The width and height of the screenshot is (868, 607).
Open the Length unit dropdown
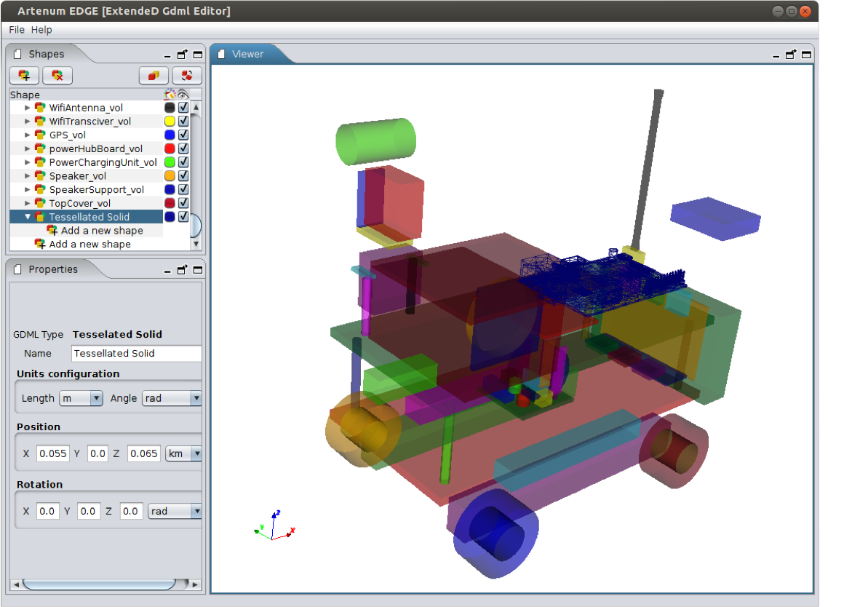tap(96, 398)
